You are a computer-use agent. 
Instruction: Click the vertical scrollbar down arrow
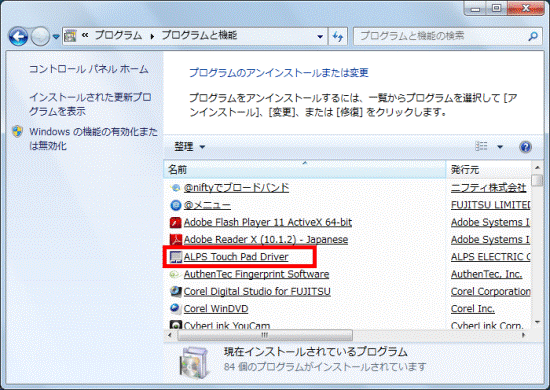coord(537,322)
